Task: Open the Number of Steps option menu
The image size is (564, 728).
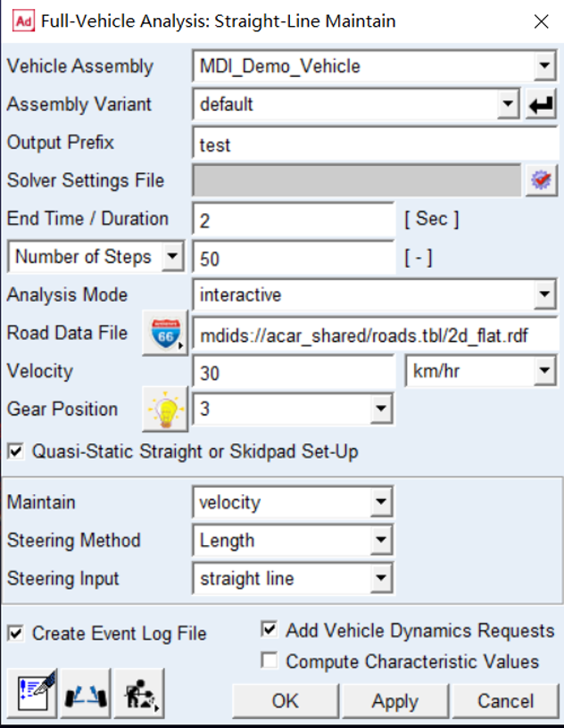Action: (173, 257)
